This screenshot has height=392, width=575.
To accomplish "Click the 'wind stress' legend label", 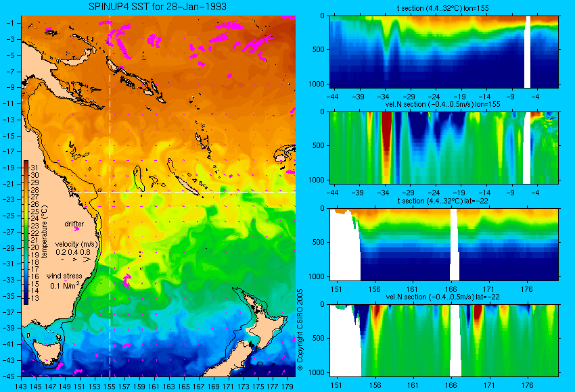I will pyautogui.click(x=64, y=276).
